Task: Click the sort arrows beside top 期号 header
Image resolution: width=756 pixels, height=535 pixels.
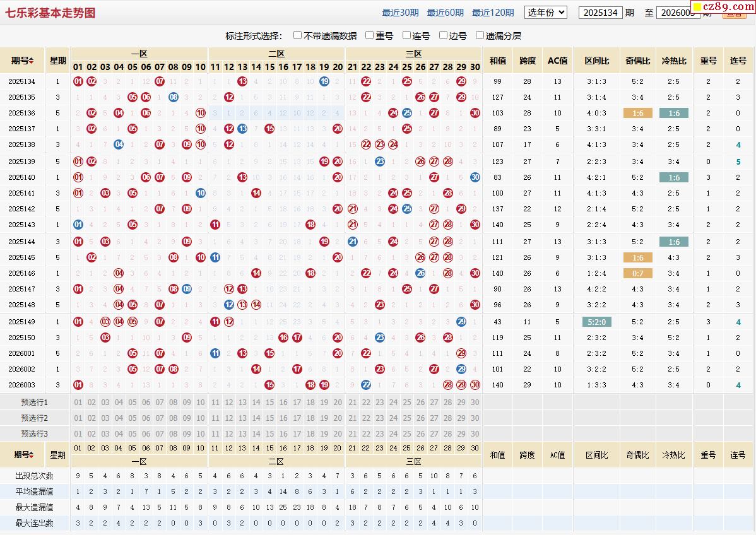Action: pyautogui.click(x=32, y=61)
